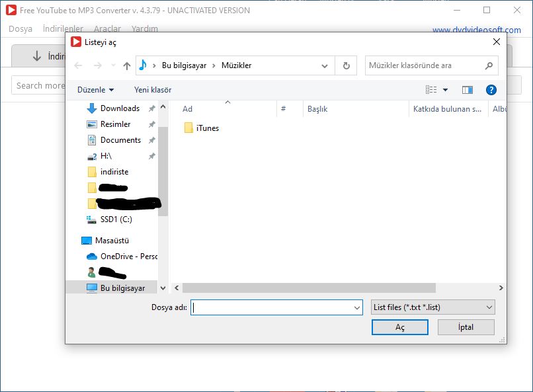Screen dimensions: 533x392
Task: Open www.dvdvideosoft.com link in the main window
Action: point(477,30)
